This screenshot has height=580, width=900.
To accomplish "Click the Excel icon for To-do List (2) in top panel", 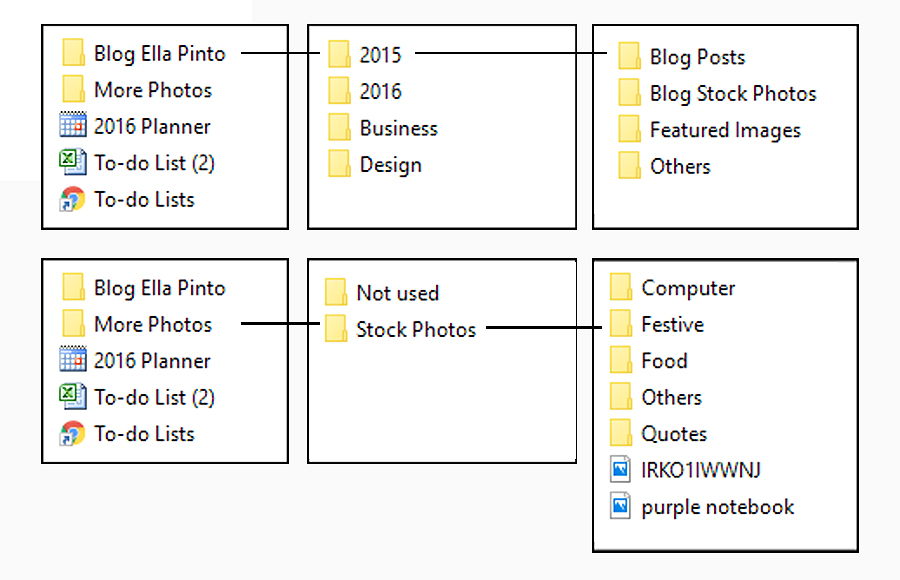I will coord(73,162).
